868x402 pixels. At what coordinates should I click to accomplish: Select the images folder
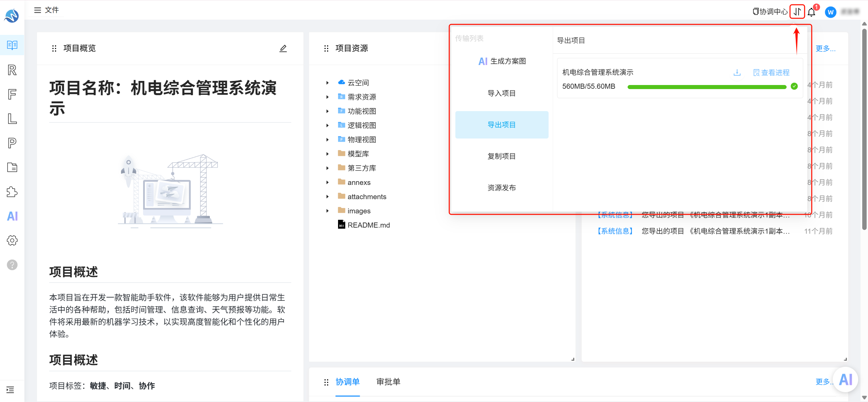tap(354, 211)
